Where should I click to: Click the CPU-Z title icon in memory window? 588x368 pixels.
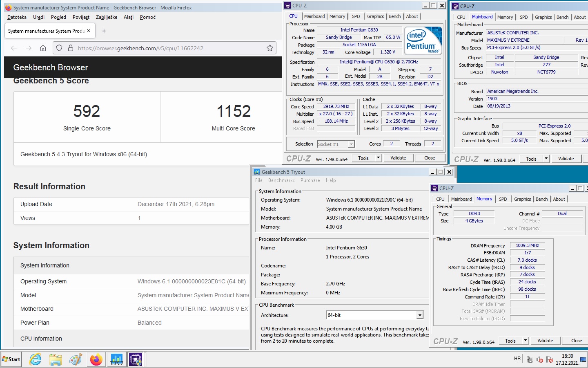(x=434, y=188)
